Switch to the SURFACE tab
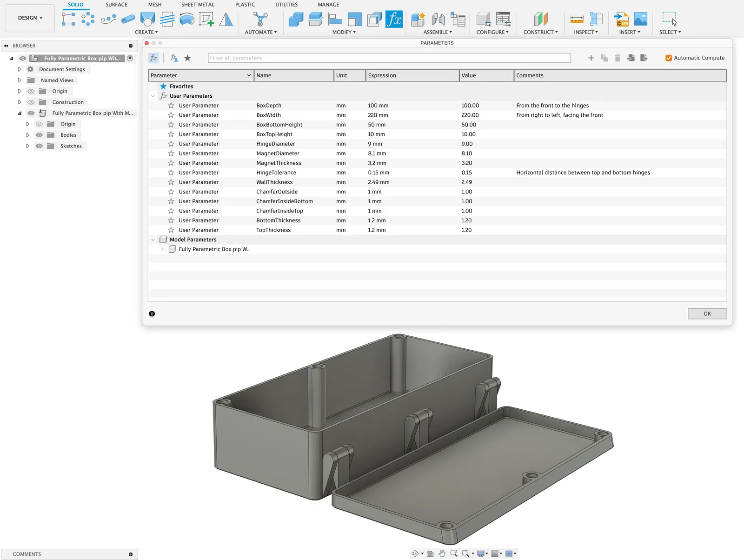The height and width of the screenshot is (560, 744). pos(116,5)
